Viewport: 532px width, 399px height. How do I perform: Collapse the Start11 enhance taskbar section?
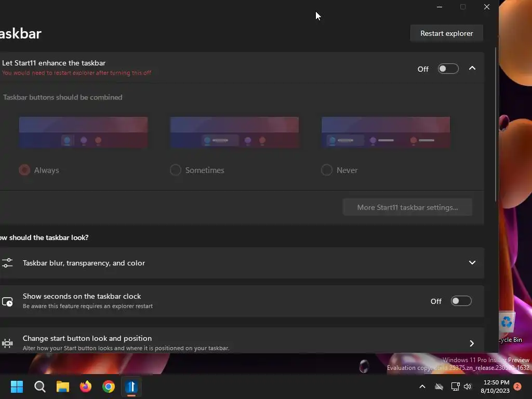click(472, 68)
